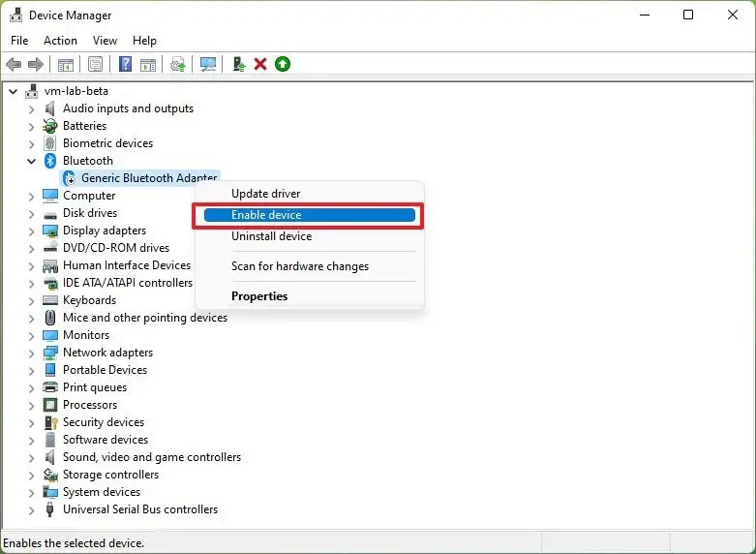
Task: Click the fingerprint icon for Biometric devices
Action: (49, 143)
